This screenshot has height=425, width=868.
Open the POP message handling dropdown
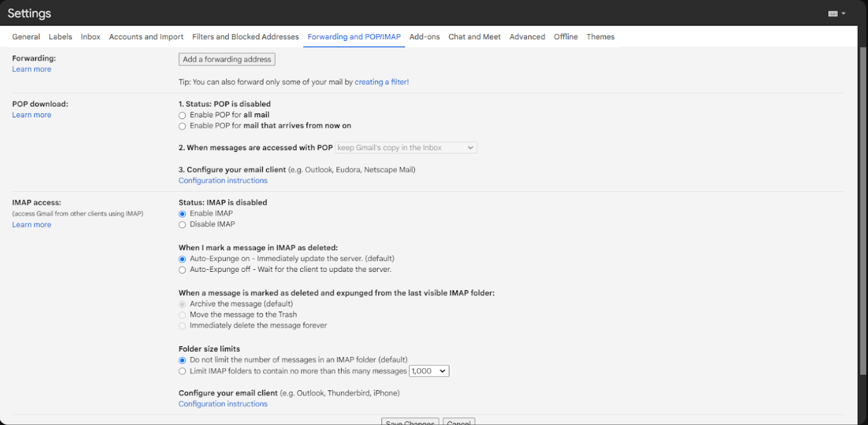(x=406, y=148)
